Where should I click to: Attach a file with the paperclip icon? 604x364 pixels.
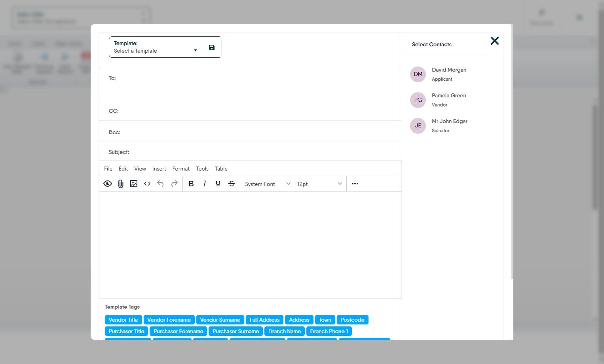121,184
